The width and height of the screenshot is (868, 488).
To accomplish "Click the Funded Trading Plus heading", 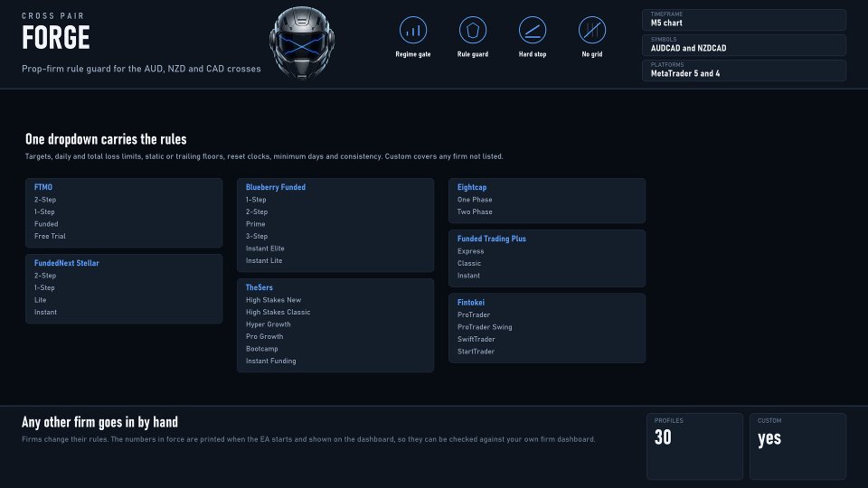I will [492, 239].
